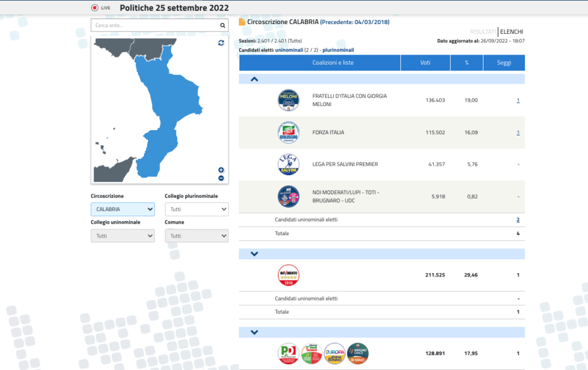Click the percentage column header
This screenshot has height=370, width=588.
pos(467,63)
